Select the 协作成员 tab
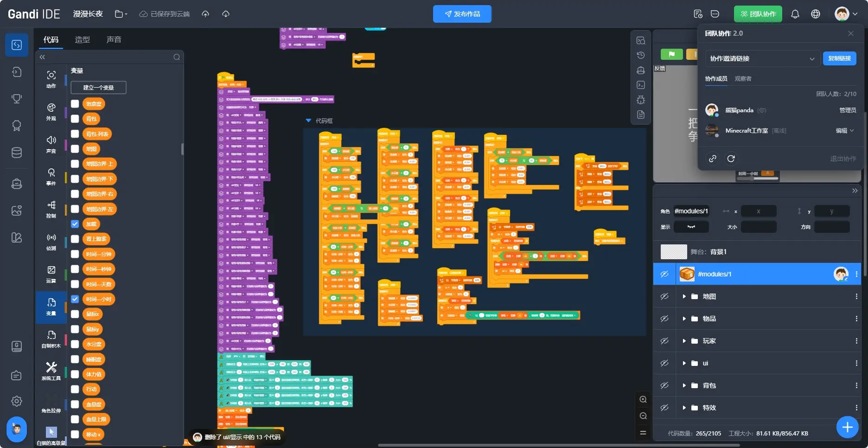 click(716, 79)
